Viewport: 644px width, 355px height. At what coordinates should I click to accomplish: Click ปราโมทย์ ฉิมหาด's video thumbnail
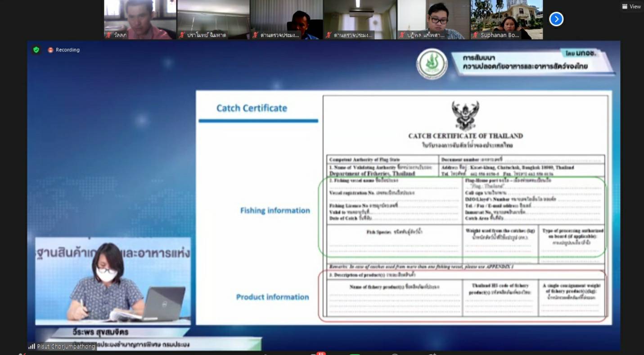click(213, 19)
